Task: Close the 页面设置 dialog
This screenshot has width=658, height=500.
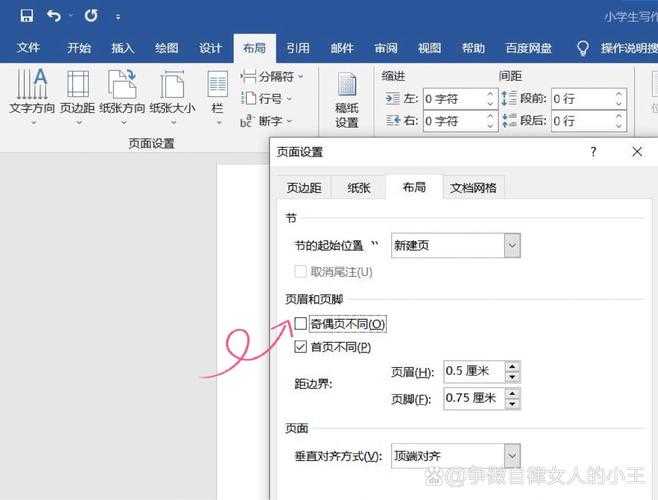Action: [637, 152]
